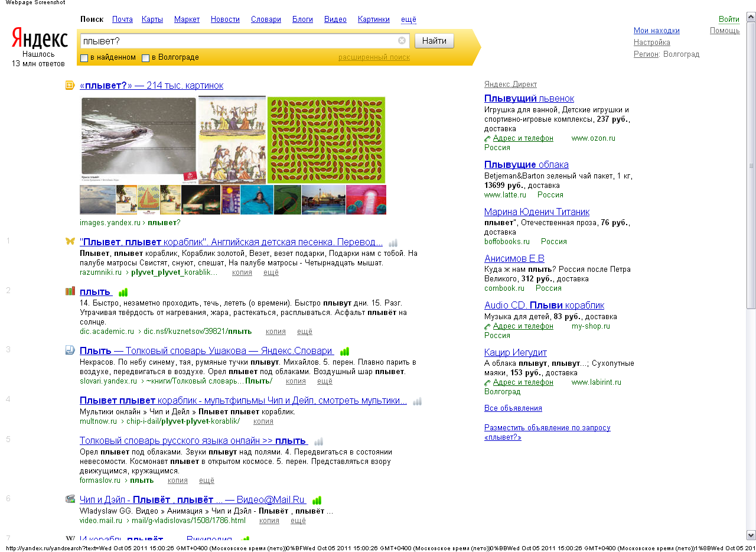The image size is (756, 552).
Task: Click «Разместить объявление по запросу» link
Action: pyautogui.click(x=547, y=432)
